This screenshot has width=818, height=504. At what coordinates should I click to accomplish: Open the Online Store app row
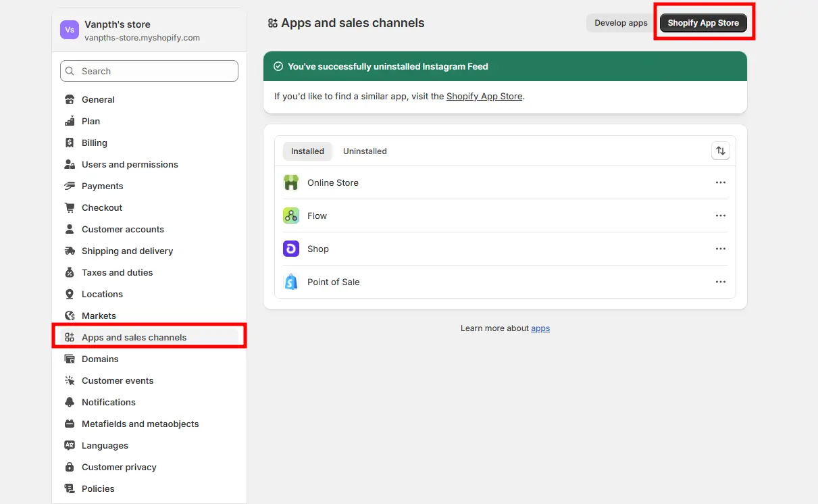coord(505,182)
